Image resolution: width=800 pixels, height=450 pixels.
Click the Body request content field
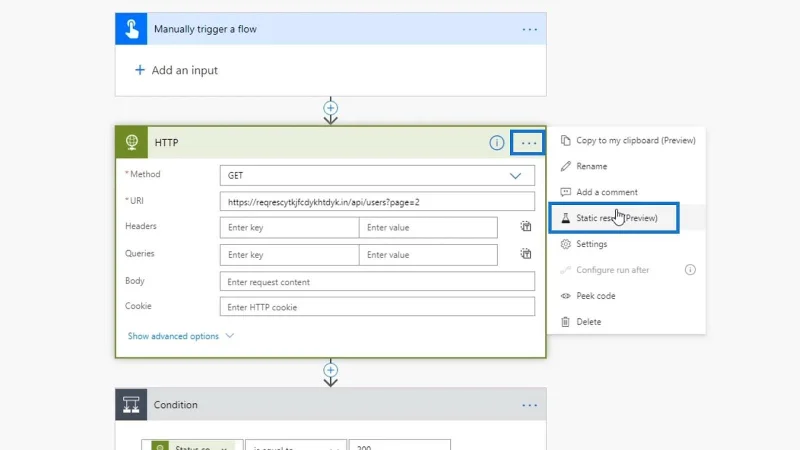(x=377, y=282)
